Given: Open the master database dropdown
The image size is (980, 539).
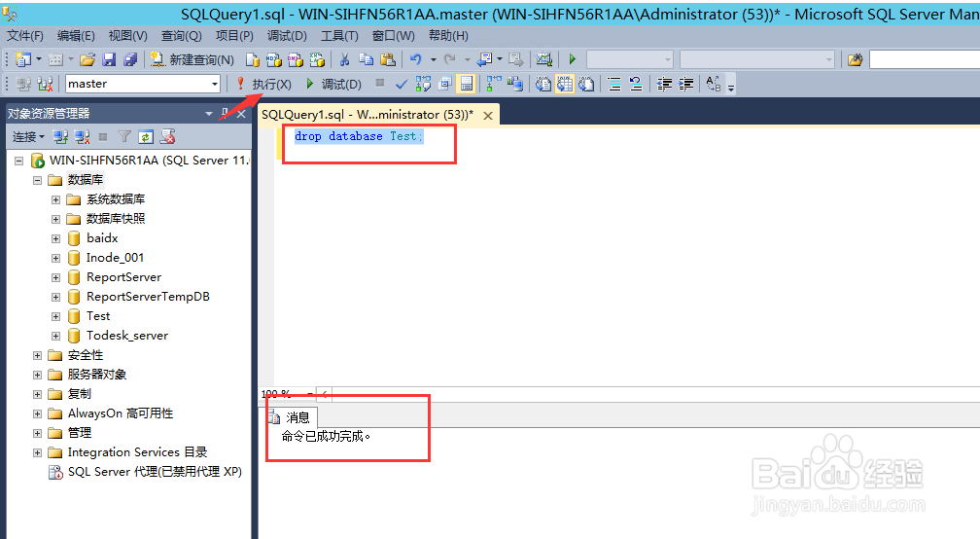Looking at the screenshot, I should point(214,84).
